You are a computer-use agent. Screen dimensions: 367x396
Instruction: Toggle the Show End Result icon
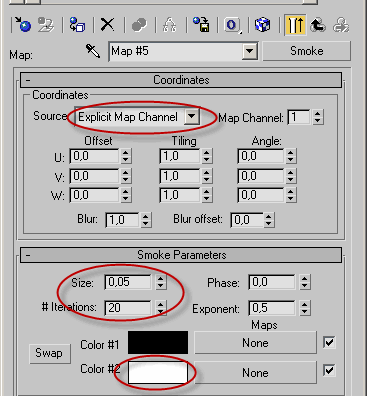tap(295, 25)
